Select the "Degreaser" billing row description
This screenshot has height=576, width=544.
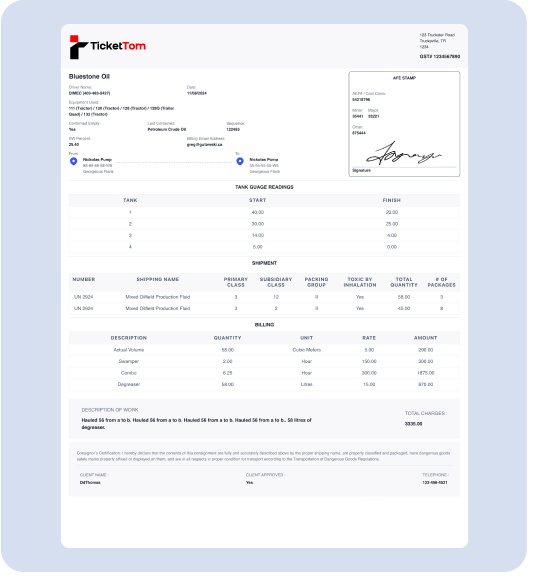[x=129, y=384]
